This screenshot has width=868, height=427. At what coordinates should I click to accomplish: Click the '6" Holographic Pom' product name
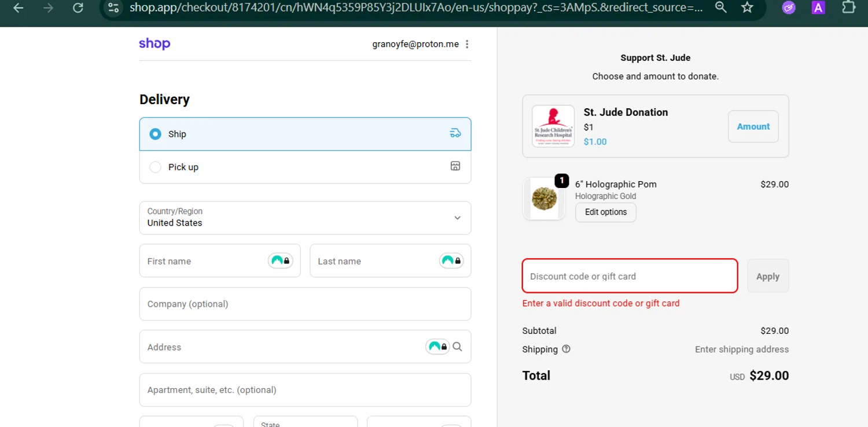(x=616, y=184)
